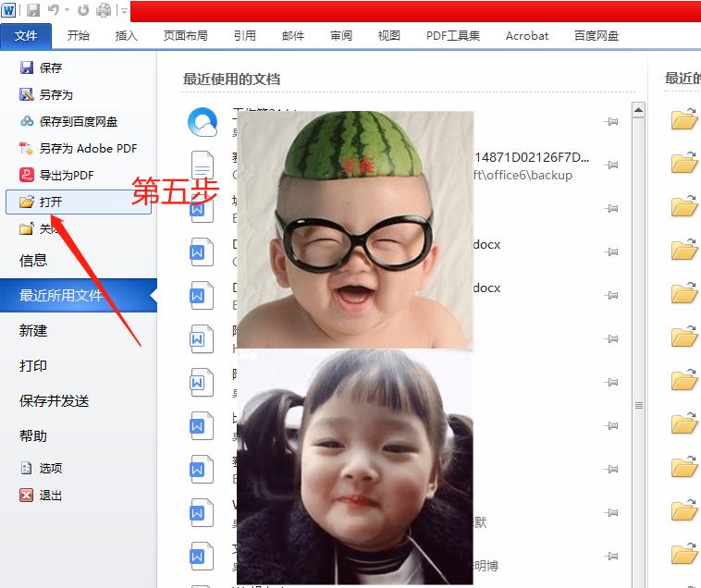Go to the 页面布局 tab
Viewport: 701px width, 588px height.
click(186, 36)
